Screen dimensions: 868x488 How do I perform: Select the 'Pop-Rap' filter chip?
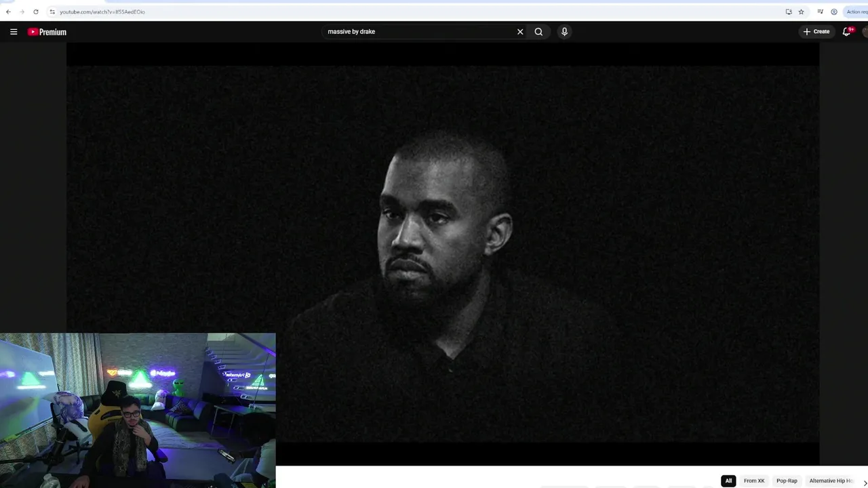pos(787,481)
